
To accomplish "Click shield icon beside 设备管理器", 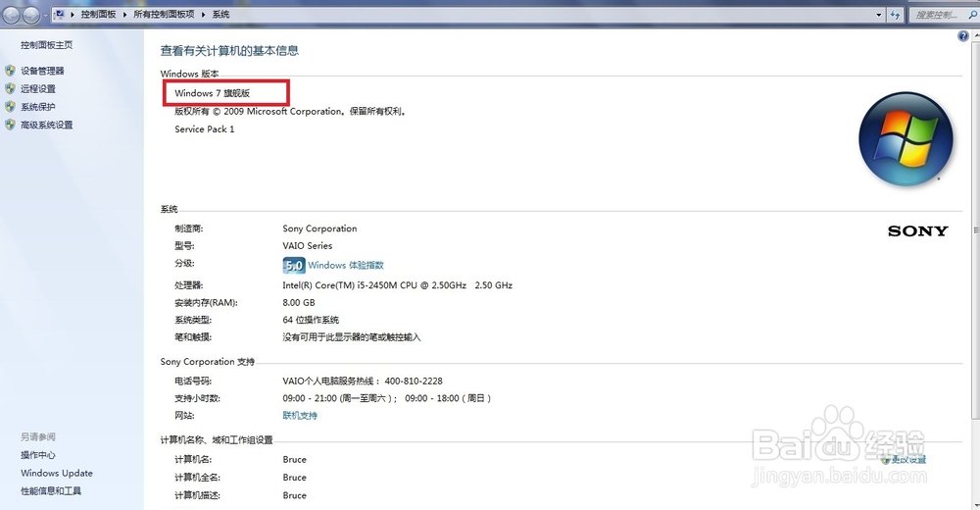I will [10, 70].
